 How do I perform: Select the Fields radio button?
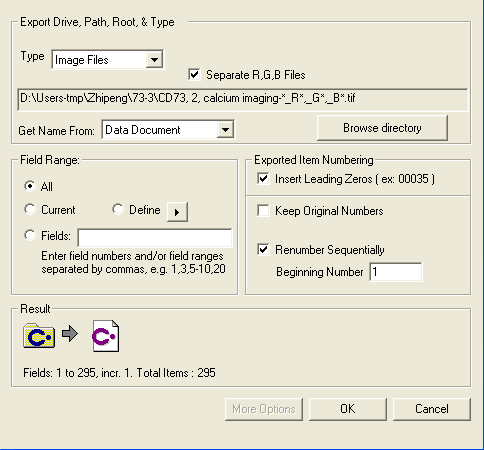[30, 235]
